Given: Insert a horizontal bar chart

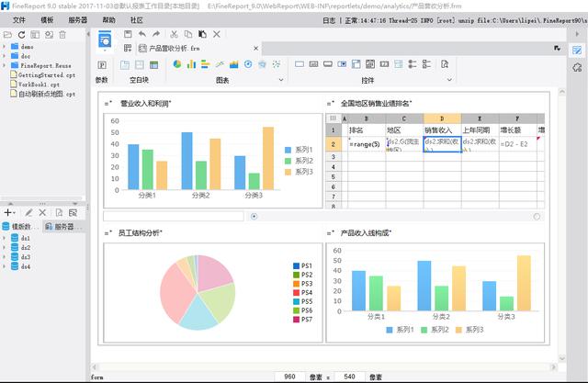Looking at the screenshot, I should click(x=206, y=64).
